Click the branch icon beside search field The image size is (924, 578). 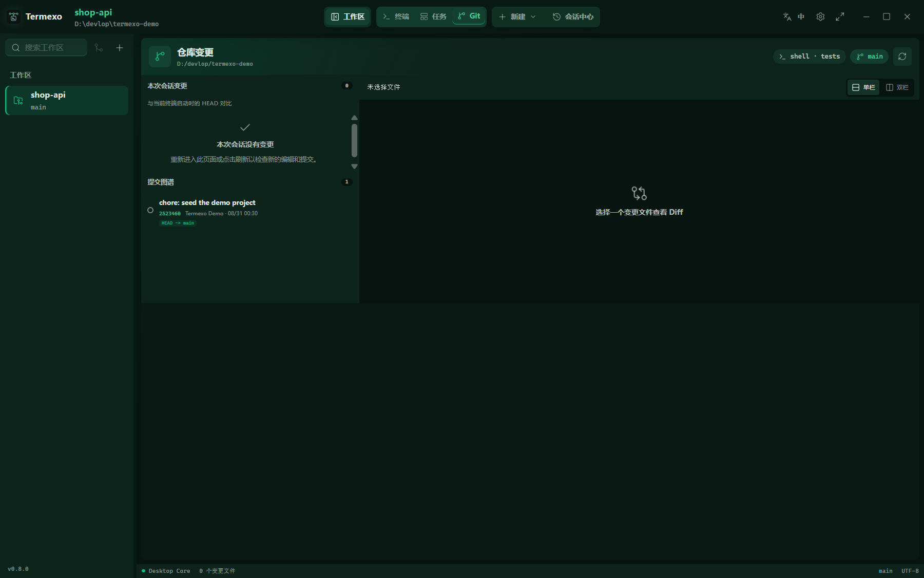point(99,47)
